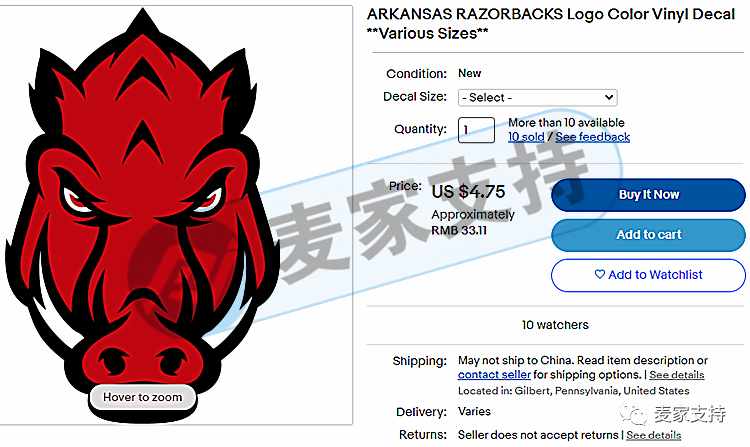Click the Hover to zoom label
The image size is (750, 447).
[x=143, y=397]
